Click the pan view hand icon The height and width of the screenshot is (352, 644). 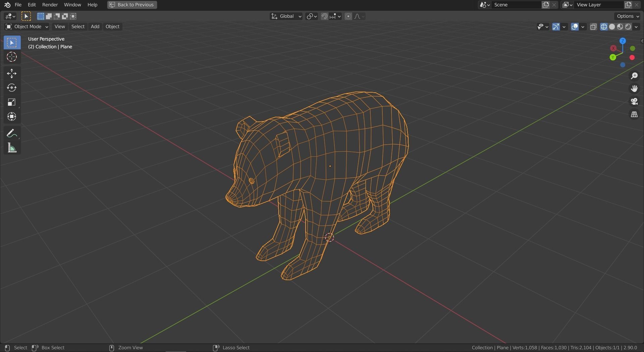click(x=634, y=89)
